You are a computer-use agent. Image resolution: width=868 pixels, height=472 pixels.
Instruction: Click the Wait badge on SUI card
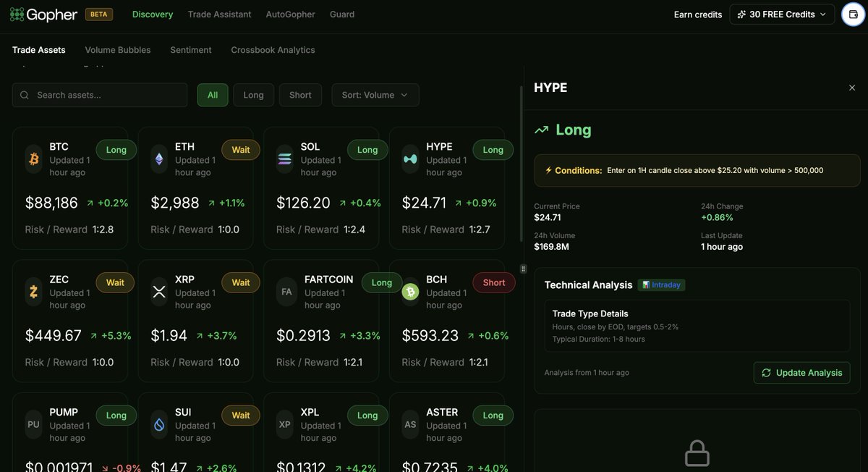coord(241,416)
